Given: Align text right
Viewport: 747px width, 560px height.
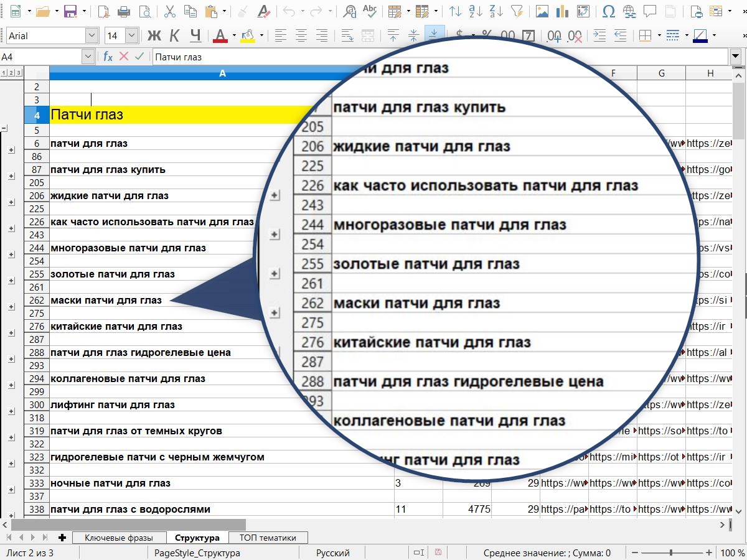Looking at the screenshot, I should [x=322, y=35].
